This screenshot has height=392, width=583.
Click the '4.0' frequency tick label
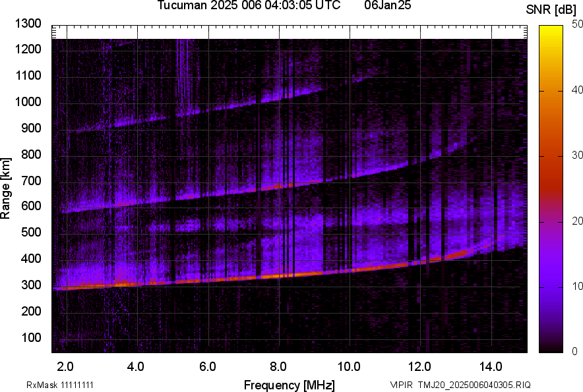tap(136, 366)
